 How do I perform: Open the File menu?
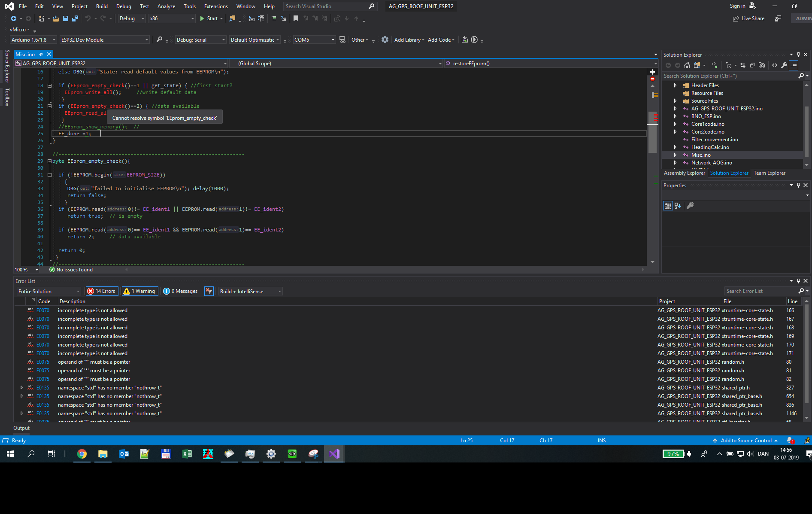pyautogui.click(x=23, y=6)
